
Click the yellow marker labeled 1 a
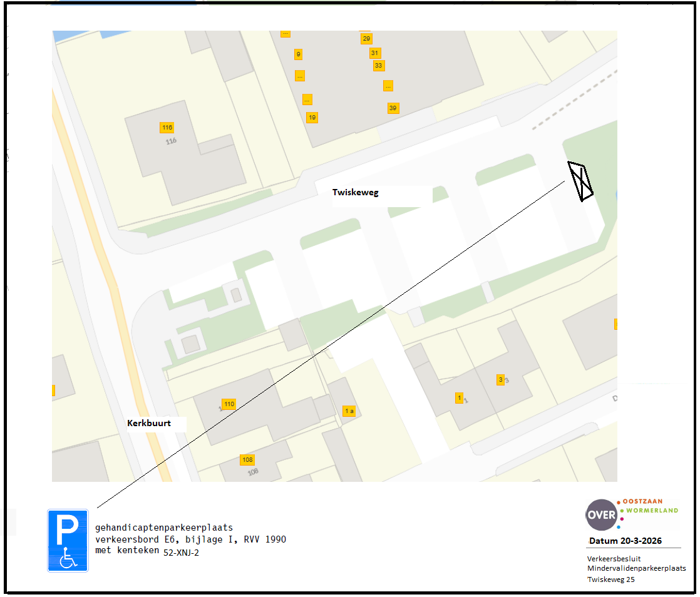click(x=349, y=411)
